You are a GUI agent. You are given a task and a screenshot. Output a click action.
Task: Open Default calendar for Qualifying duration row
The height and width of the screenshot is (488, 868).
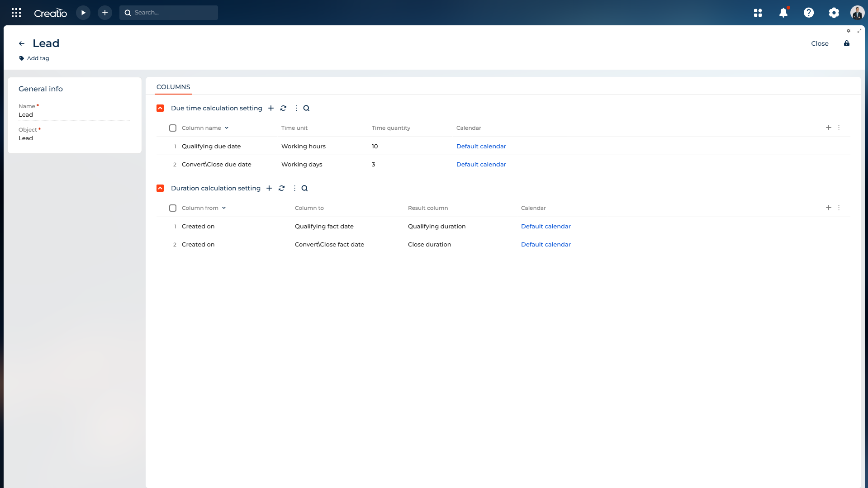546,226
